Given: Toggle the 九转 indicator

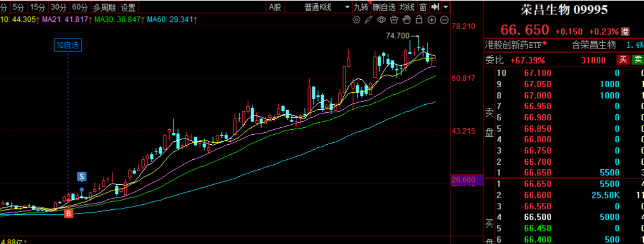Looking at the screenshot, I should (361, 7).
